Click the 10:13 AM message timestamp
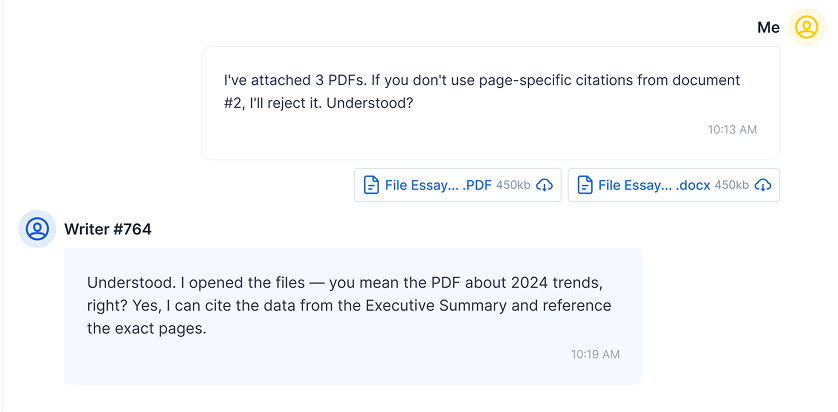 (x=732, y=130)
